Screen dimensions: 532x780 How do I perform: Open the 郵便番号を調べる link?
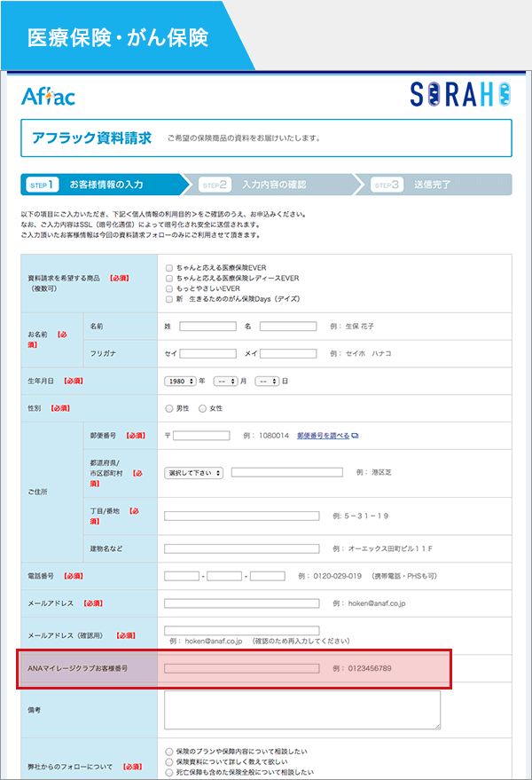point(323,436)
